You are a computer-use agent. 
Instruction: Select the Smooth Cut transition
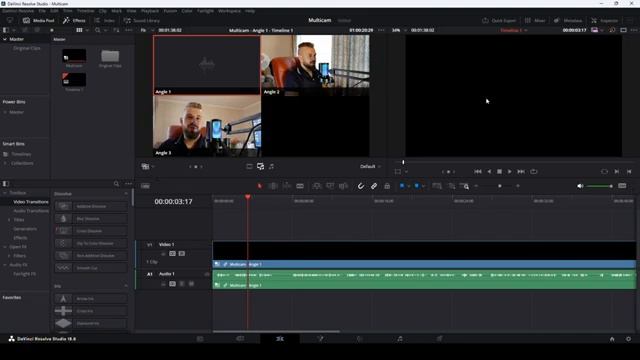tap(91, 268)
